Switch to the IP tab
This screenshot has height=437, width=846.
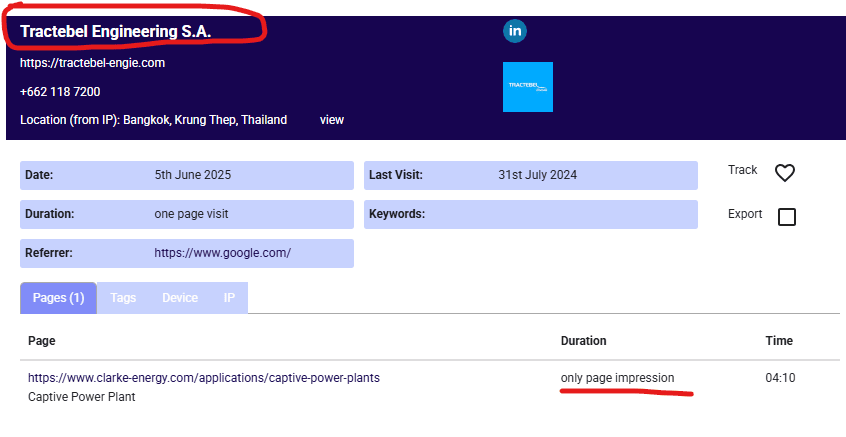point(229,298)
